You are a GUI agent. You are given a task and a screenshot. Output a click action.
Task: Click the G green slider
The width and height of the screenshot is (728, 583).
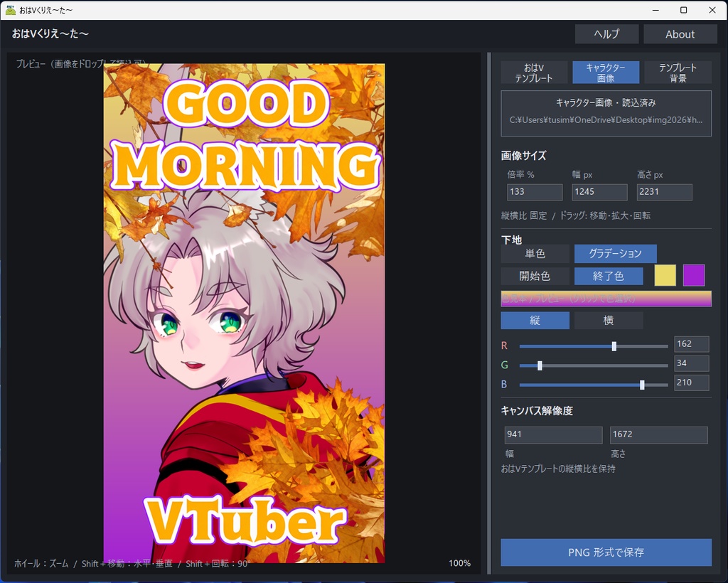pyautogui.click(x=594, y=365)
